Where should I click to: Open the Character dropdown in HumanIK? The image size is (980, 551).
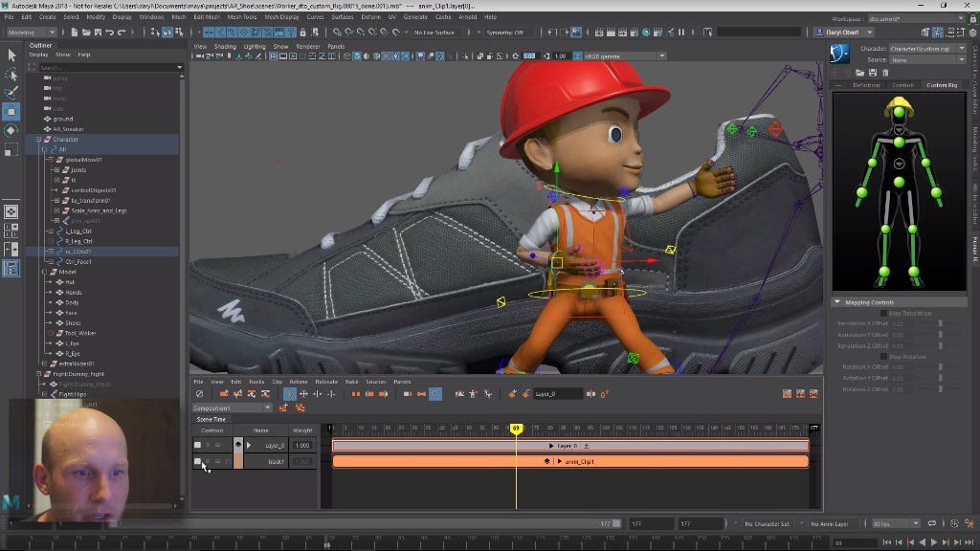[927, 49]
